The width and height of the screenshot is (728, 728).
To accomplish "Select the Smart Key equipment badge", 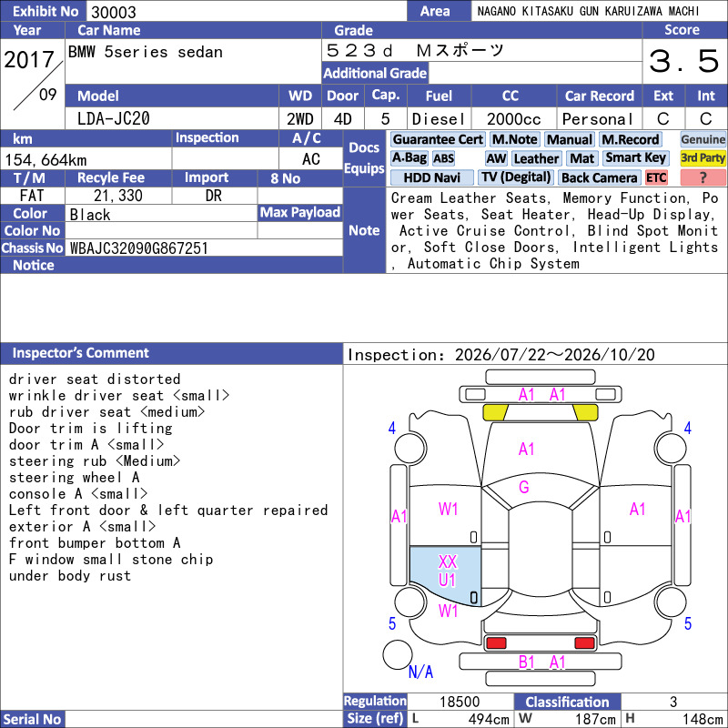I will pos(636,158).
